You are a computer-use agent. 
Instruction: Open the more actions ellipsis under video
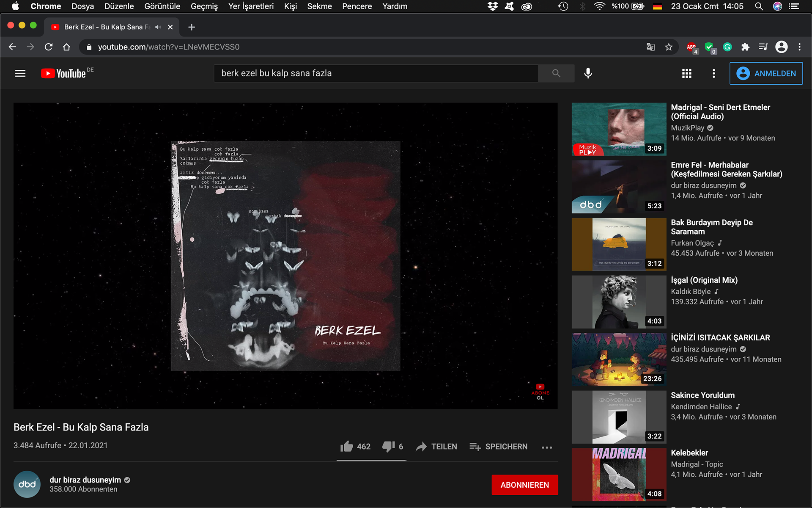click(547, 447)
